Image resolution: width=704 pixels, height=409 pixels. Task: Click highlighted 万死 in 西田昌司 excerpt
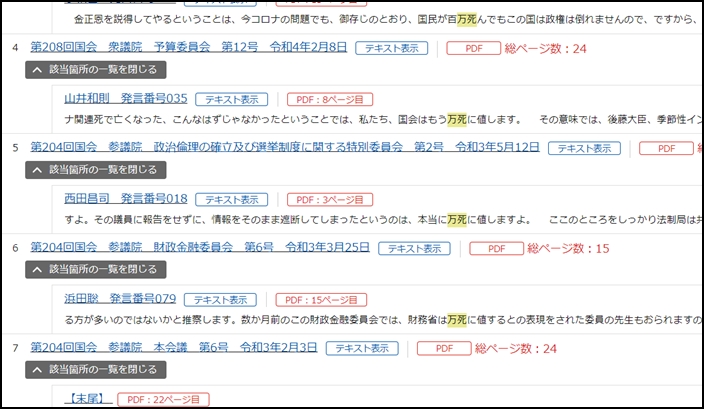[457, 220]
